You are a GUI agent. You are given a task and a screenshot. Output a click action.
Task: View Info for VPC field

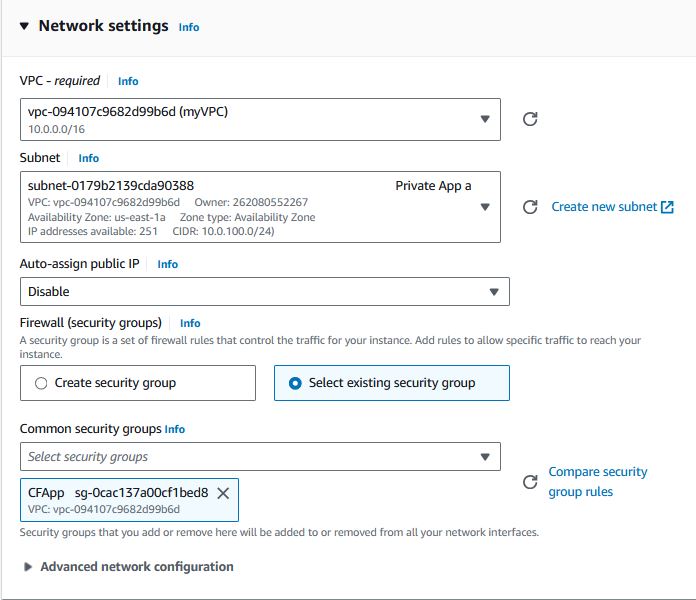point(128,81)
